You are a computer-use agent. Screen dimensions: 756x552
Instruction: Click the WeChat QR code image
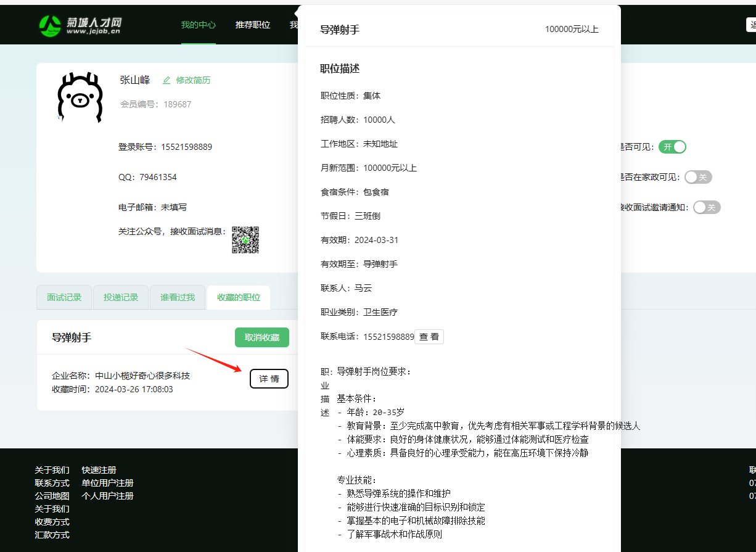point(245,240)
